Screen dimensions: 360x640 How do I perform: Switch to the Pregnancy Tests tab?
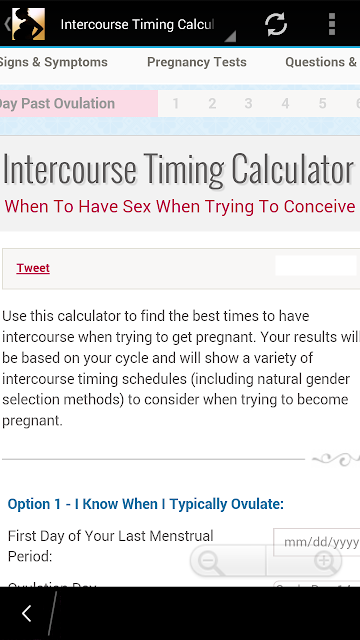[197, 62]
